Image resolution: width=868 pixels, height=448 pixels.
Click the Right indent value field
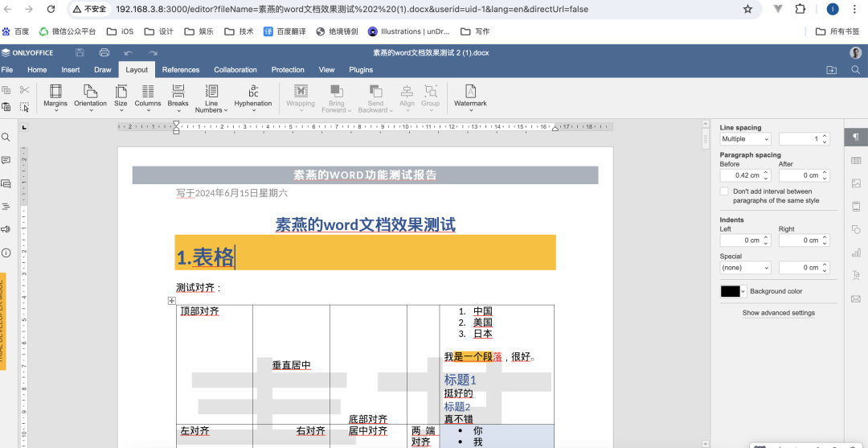[x=805, y=240]
